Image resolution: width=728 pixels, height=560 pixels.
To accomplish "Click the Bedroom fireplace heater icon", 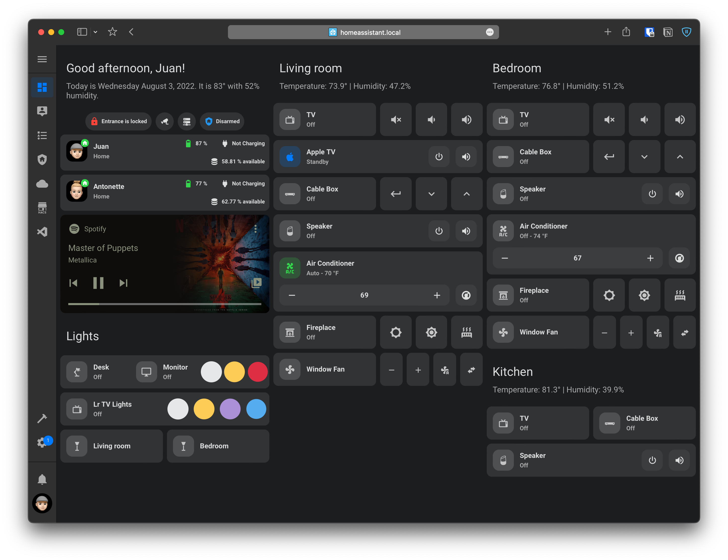I will [x=680, y=295].
